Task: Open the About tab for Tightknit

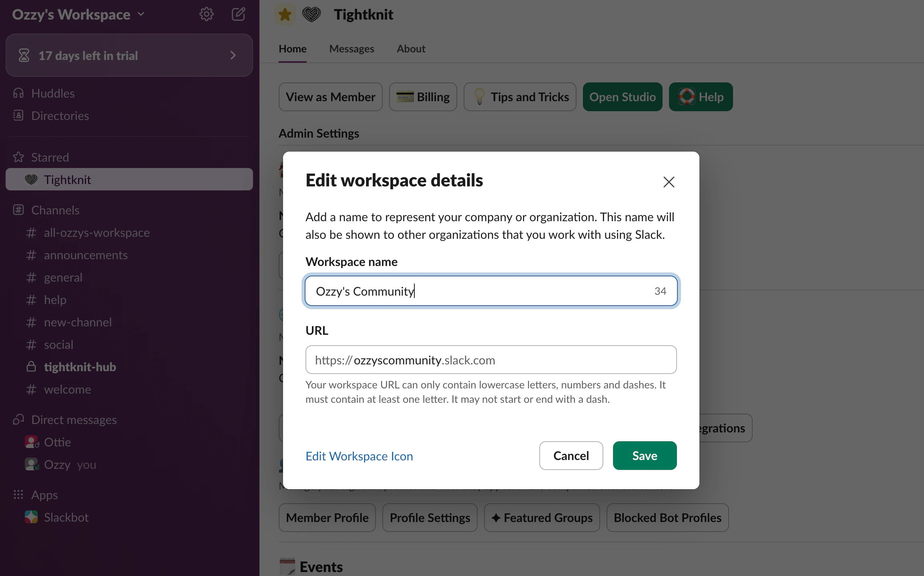Action: tap(411, 48)
